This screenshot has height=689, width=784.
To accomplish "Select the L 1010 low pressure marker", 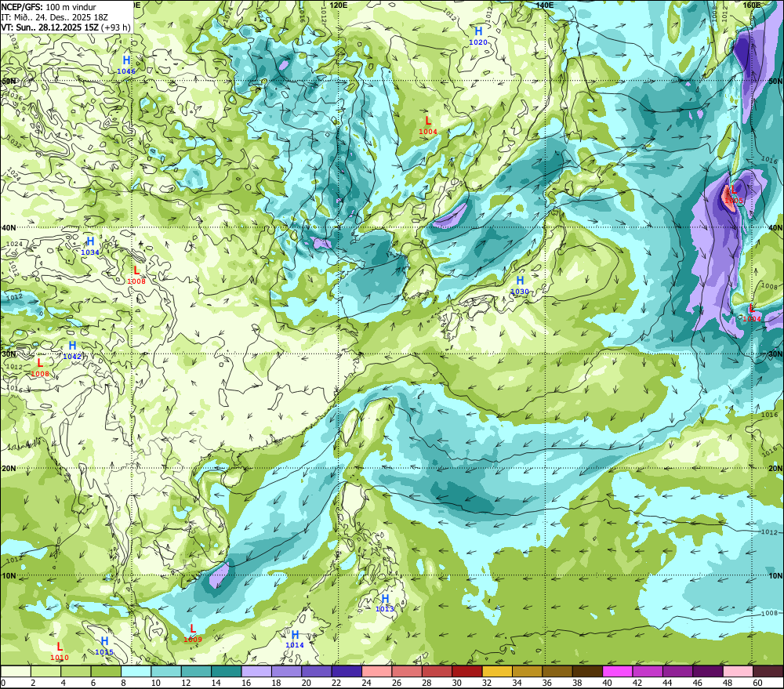I will 60,652.
